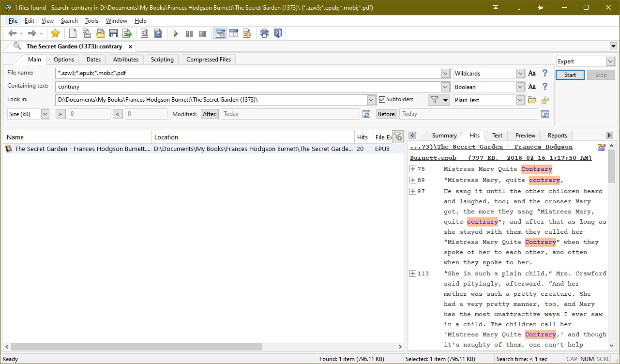The image size is (620, 364).
Task: Open the Preview tab in results pane
Action: point(525,136)
